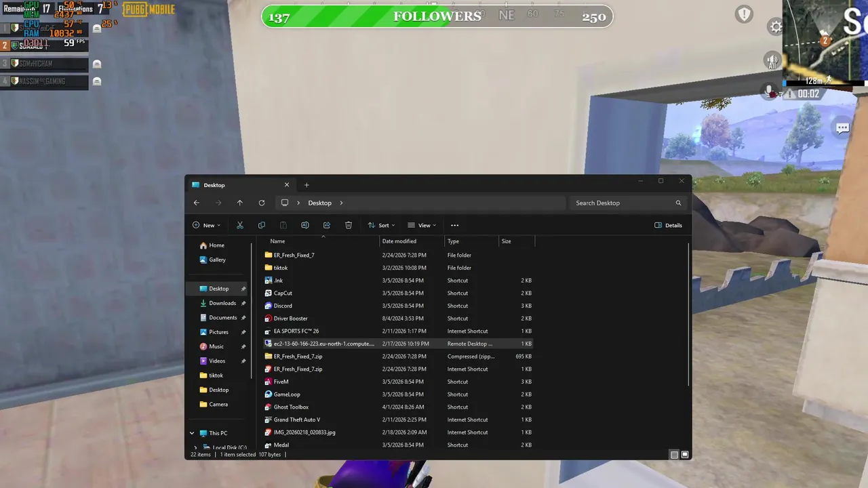The height and width of the screenshot is (488, 868).
Task: Cut the selected file with the scissors icon
Action: pyautogui.click(x=240, y=225)
